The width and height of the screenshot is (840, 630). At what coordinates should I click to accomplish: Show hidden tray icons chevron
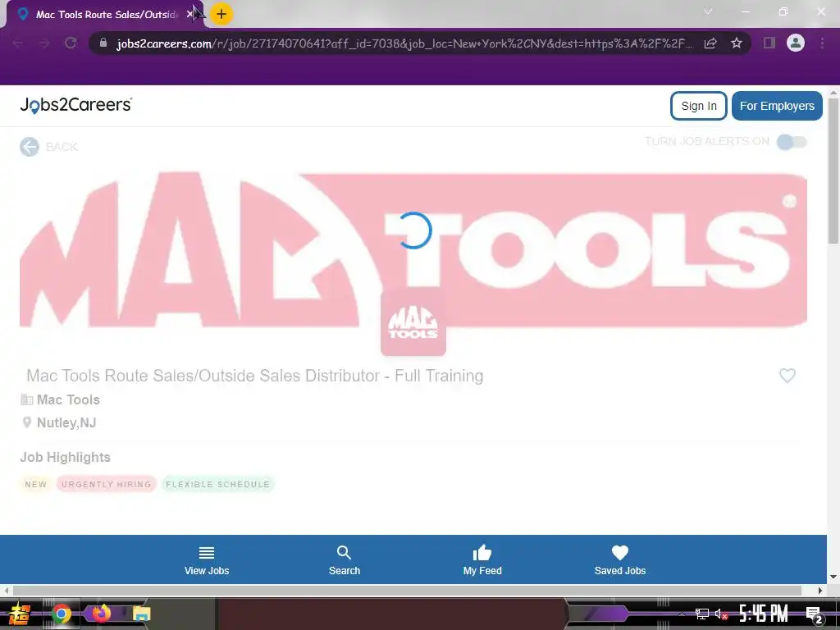click(682, 614)
